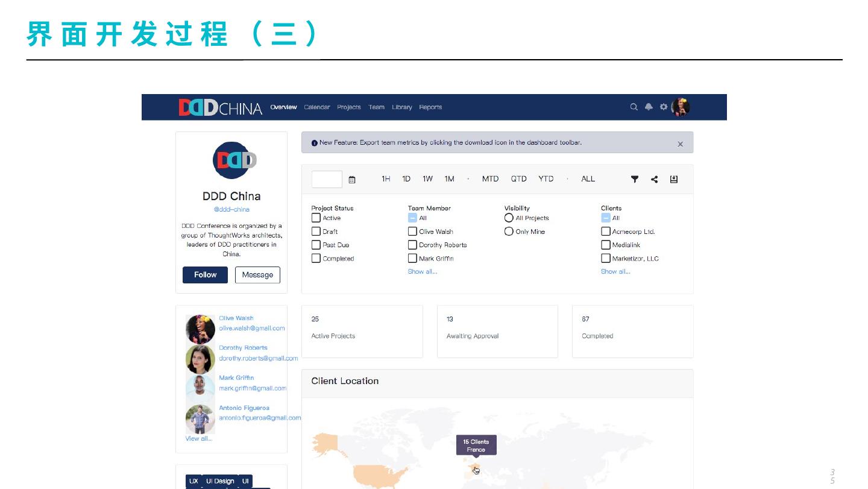Select the Only Mine visibility radio
868x489 pixels.
click(509, 232)
